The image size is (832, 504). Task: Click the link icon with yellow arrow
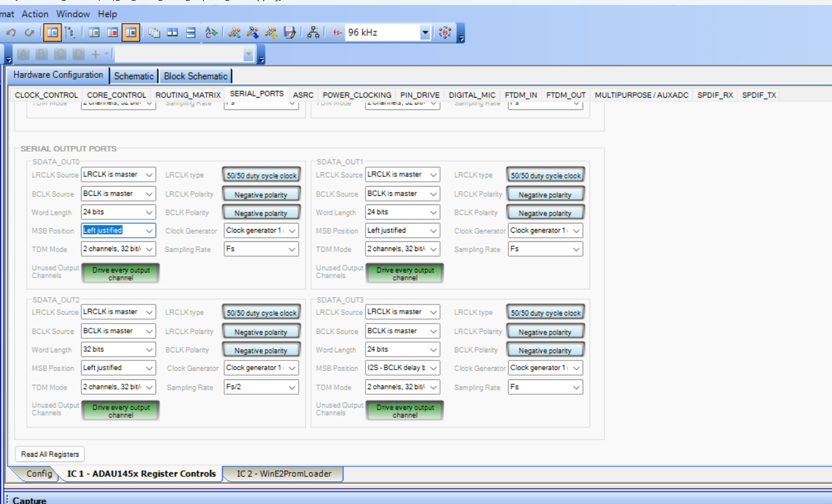tap(271, 33)
